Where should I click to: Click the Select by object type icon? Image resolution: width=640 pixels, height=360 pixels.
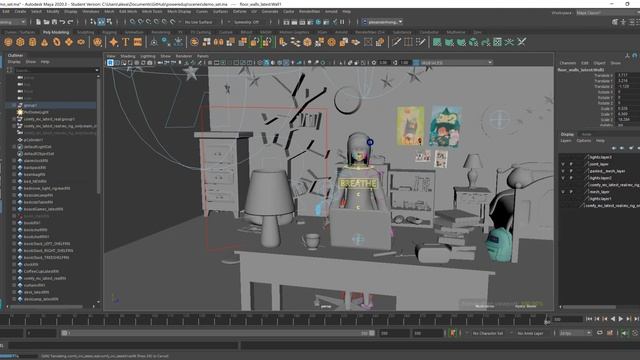(101, 22)
